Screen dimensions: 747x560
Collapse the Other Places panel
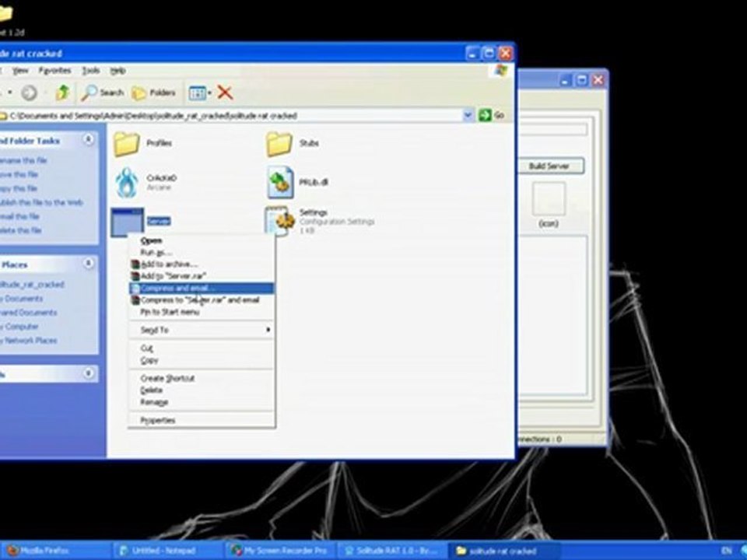(88, 264)
